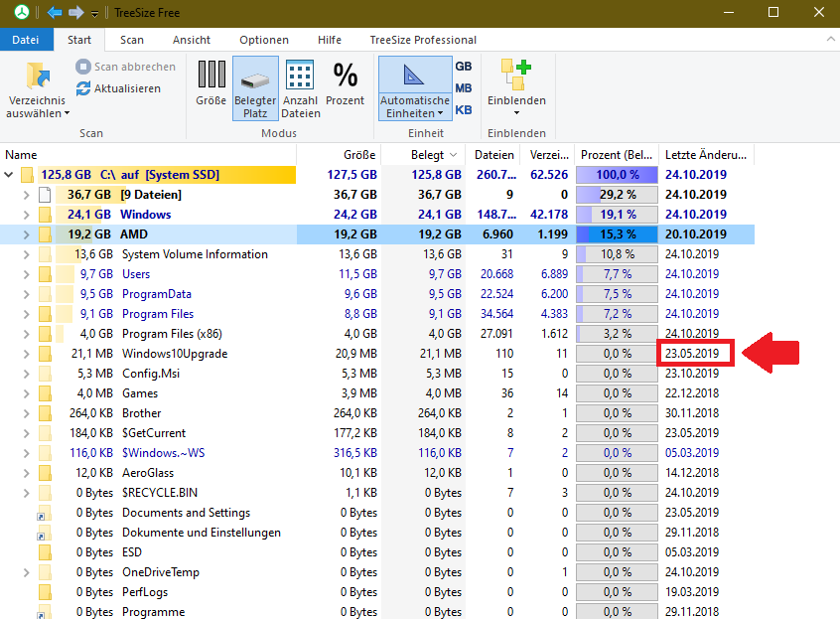Click the Einblenden icon
840x619 pixels.
[516, 76]
